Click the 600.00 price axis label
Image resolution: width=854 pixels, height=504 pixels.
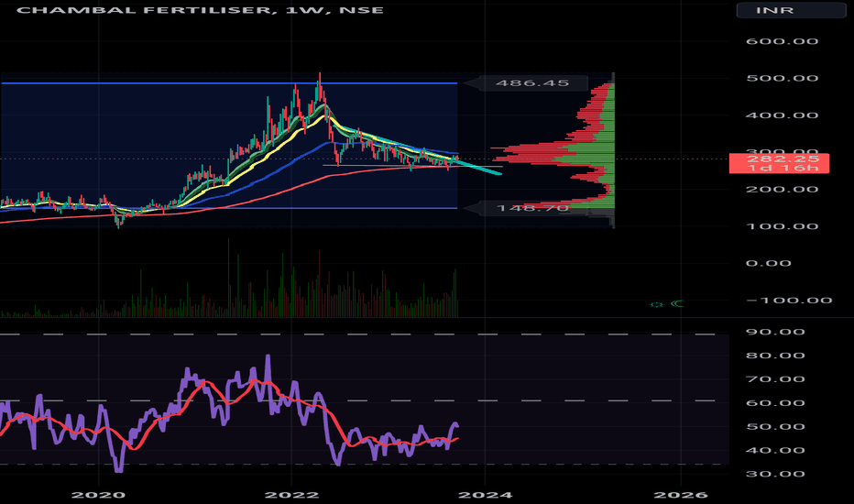tap(782, 41)
